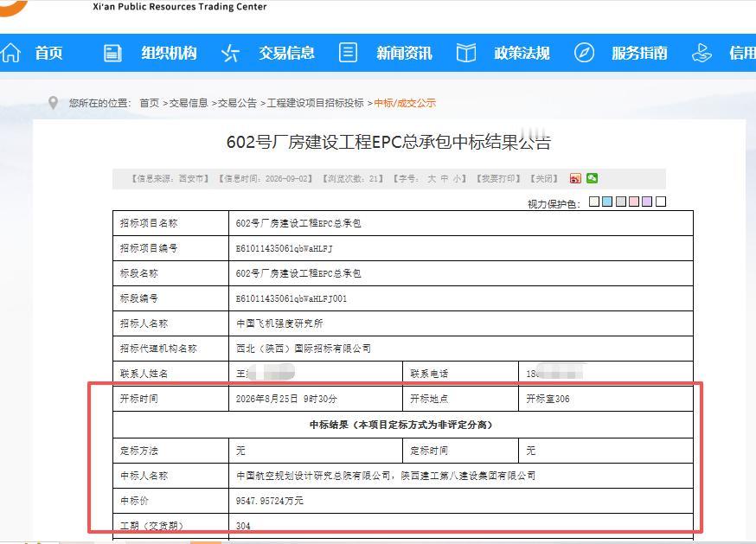Click the 政策法规 book icon
The image size is (756, 544).
pyautogui.click(x=465, y=53)
